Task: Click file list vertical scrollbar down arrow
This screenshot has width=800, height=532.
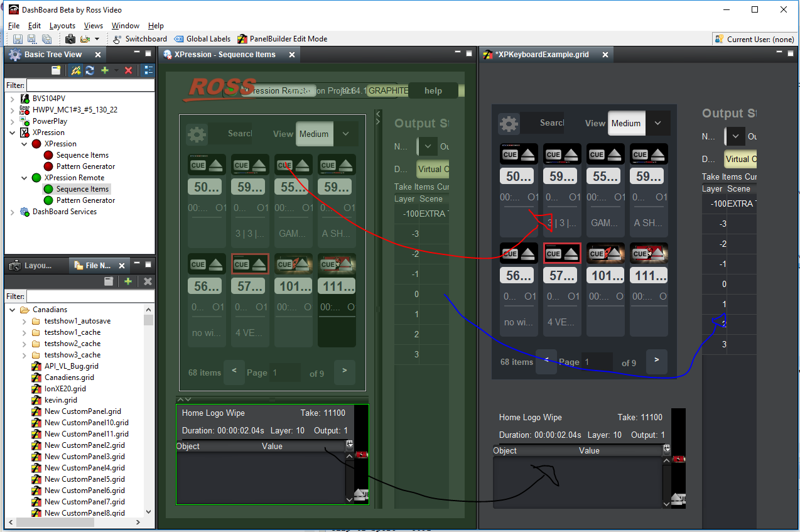Action: 148,512
